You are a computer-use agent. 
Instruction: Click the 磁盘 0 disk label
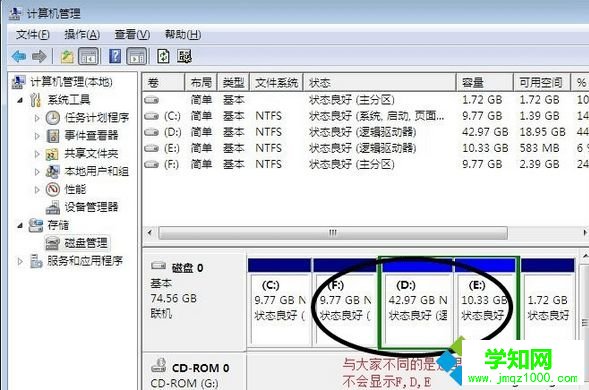coord(187,268)
